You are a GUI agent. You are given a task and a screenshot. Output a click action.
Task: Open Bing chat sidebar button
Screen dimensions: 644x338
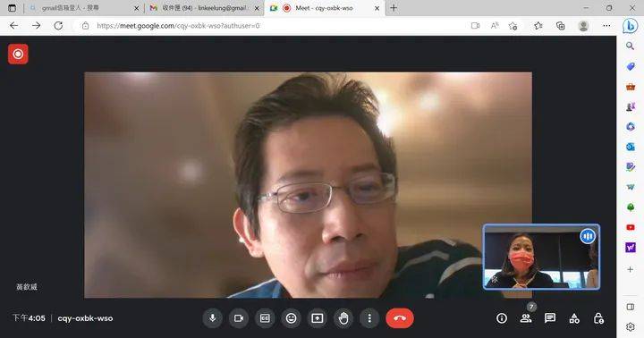coord(630,26)
